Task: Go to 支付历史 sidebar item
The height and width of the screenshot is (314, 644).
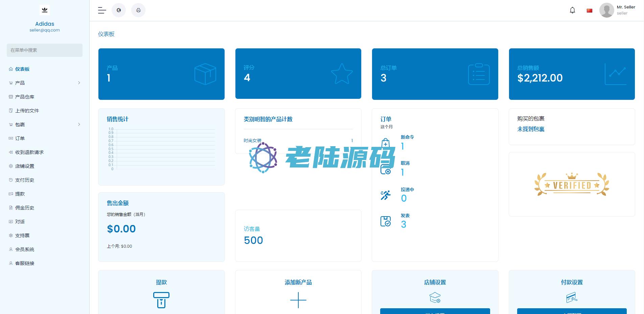Action: tap(25, 180)
